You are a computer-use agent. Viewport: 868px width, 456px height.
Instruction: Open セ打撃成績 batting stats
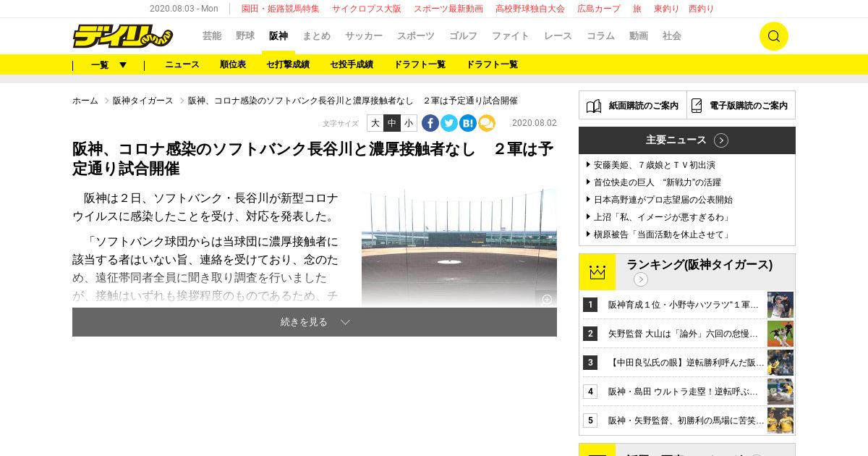click(288, 64)
